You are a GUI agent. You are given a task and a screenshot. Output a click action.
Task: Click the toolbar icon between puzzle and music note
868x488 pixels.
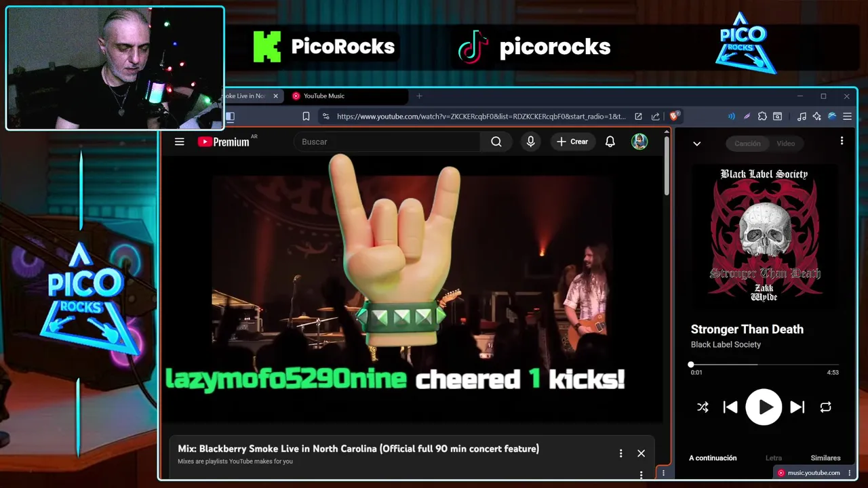point(778,117)
